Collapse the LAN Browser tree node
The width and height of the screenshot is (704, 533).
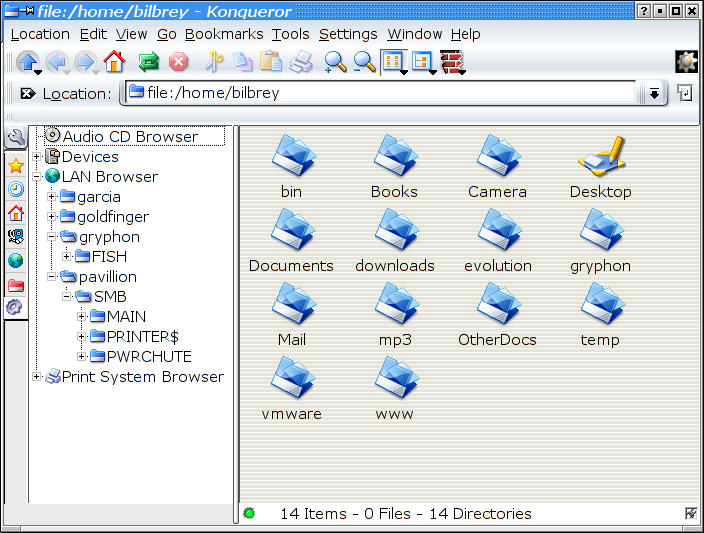coord(37,176)
